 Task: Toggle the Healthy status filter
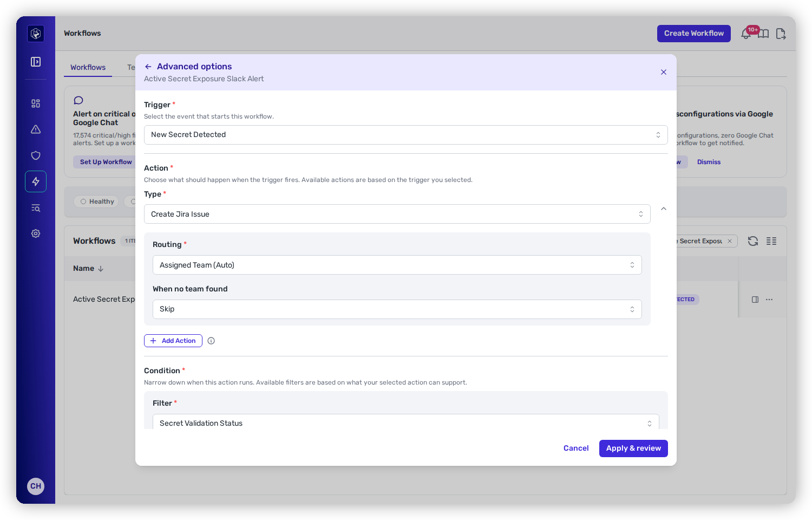click(97, 201)
